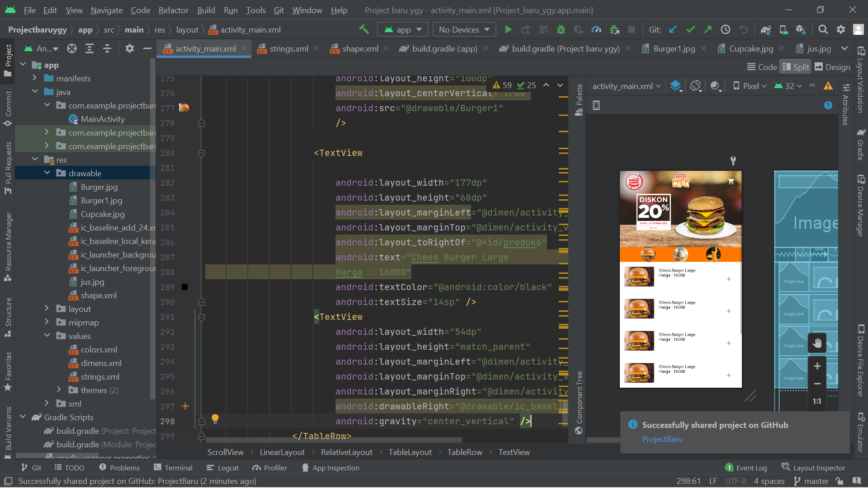Open the API 32 version dropdown
868x488 pixels.
788,85
